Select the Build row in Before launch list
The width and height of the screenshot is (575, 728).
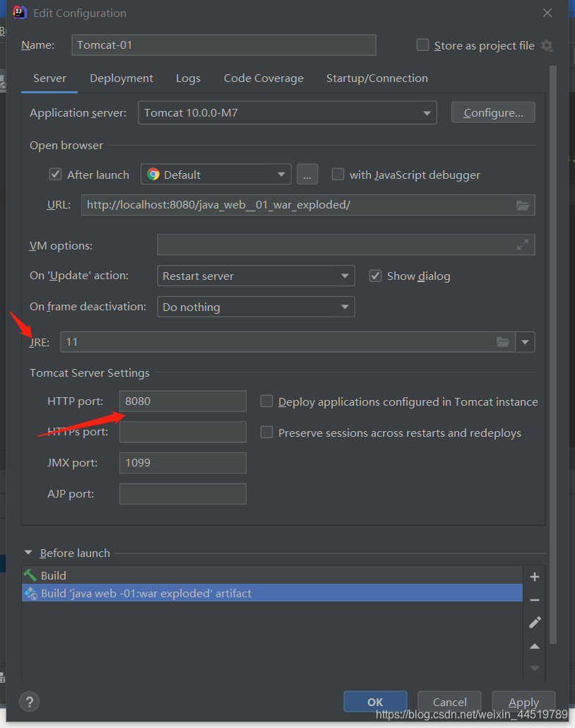click(272, 575)
